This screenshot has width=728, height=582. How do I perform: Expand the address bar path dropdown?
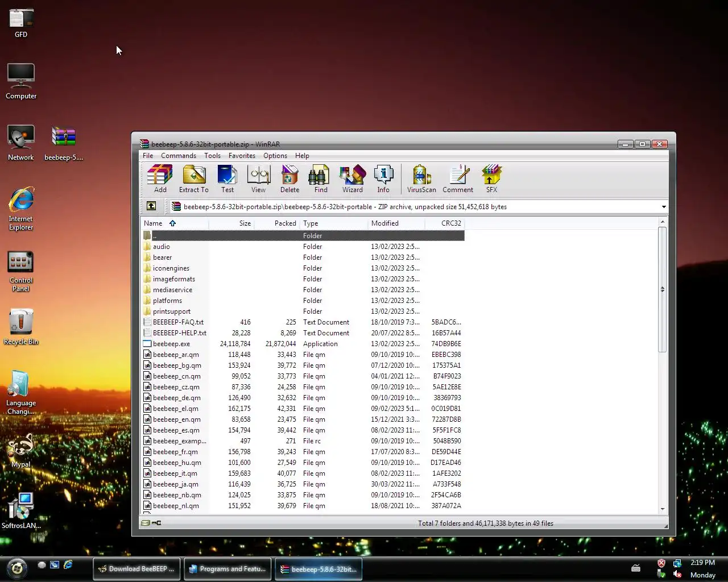(663, 207)
